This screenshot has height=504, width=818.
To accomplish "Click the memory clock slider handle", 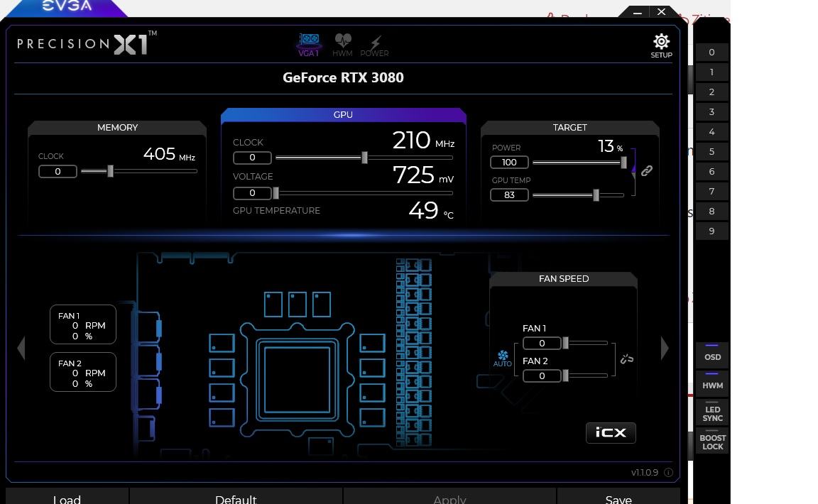I will pyautogui.click(x=110, y=171).
